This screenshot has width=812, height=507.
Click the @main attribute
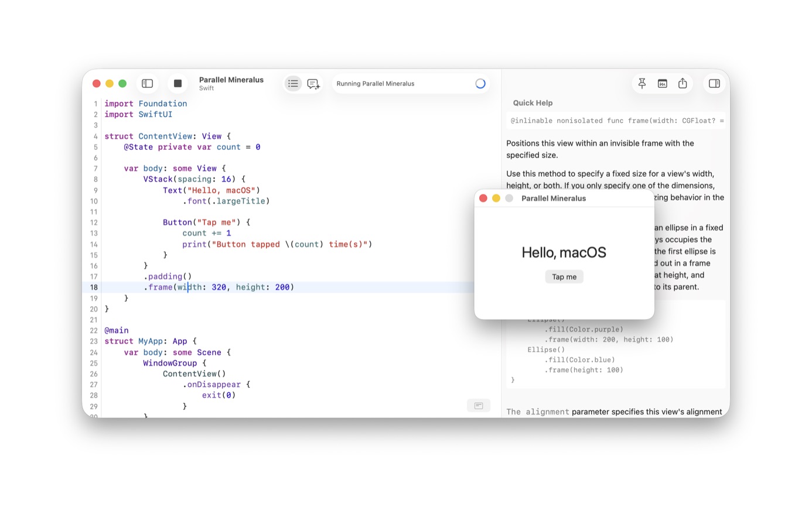point(117,331)
